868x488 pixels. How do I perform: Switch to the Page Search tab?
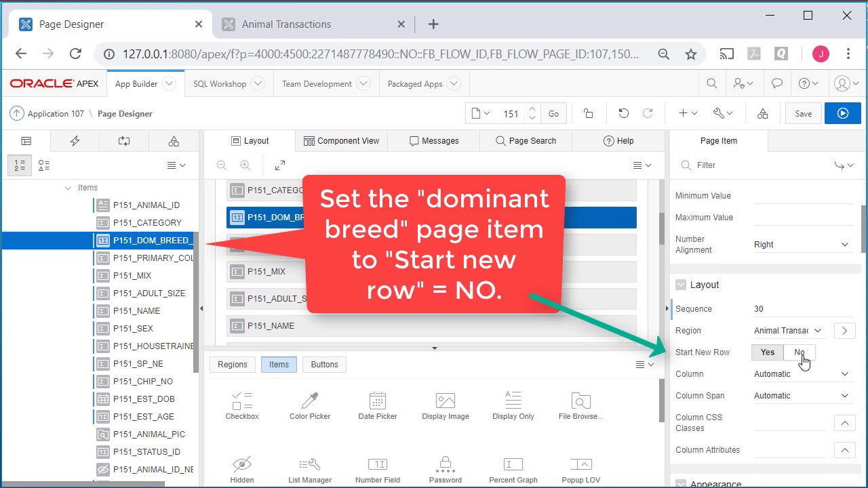[x=526, y=141]
